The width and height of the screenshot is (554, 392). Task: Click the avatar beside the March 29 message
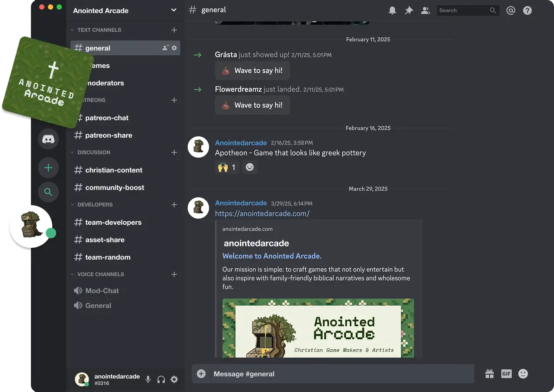click(x=199, y=207)
